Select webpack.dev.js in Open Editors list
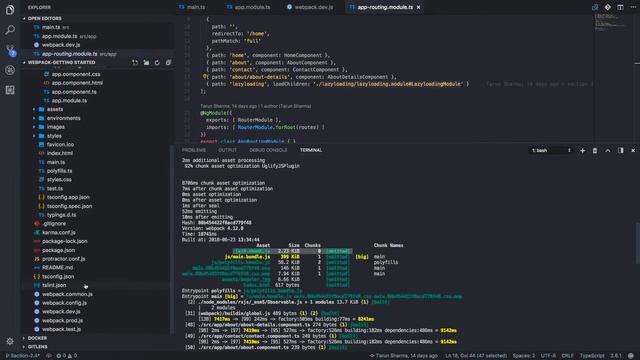 (61, 45)
